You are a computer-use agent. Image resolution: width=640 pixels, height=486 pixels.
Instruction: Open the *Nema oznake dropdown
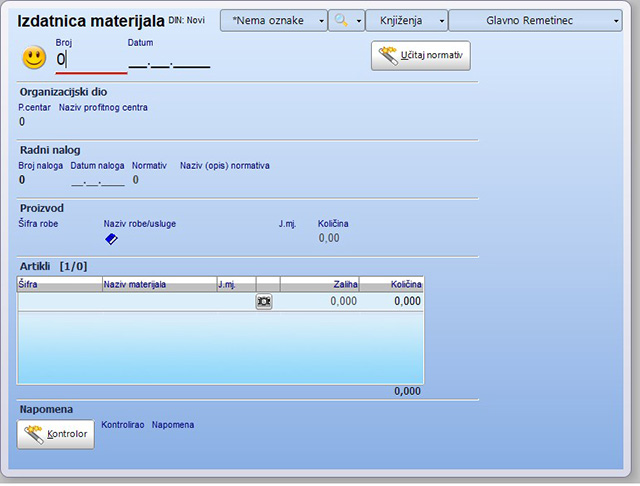pos(274,20)
